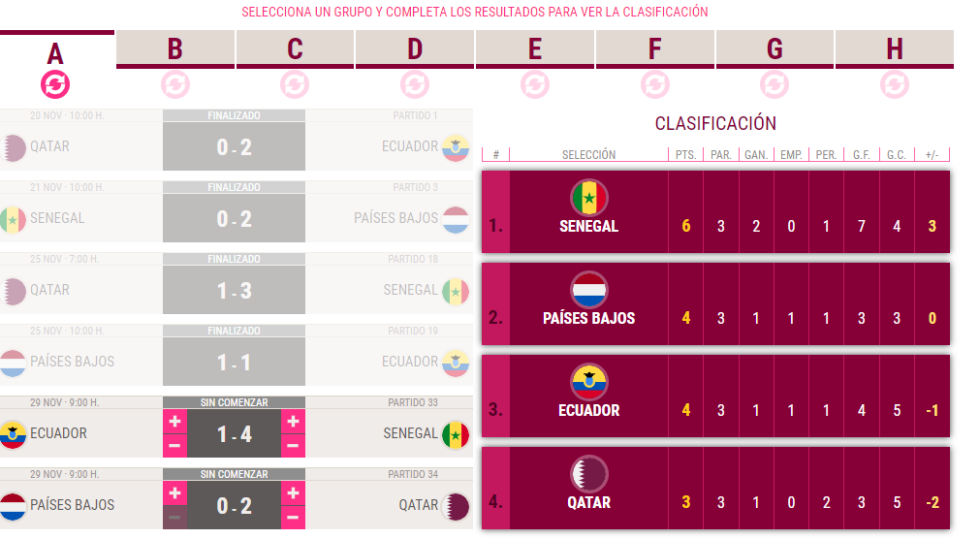Switch to Group C tab
Image resolution: width=980 pixels, height=539 pixels.
tap(295, 48)
